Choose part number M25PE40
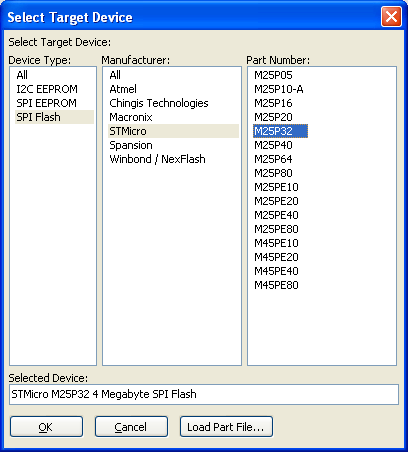The width and height of the screenshot is (408, 452). point(276,215)
